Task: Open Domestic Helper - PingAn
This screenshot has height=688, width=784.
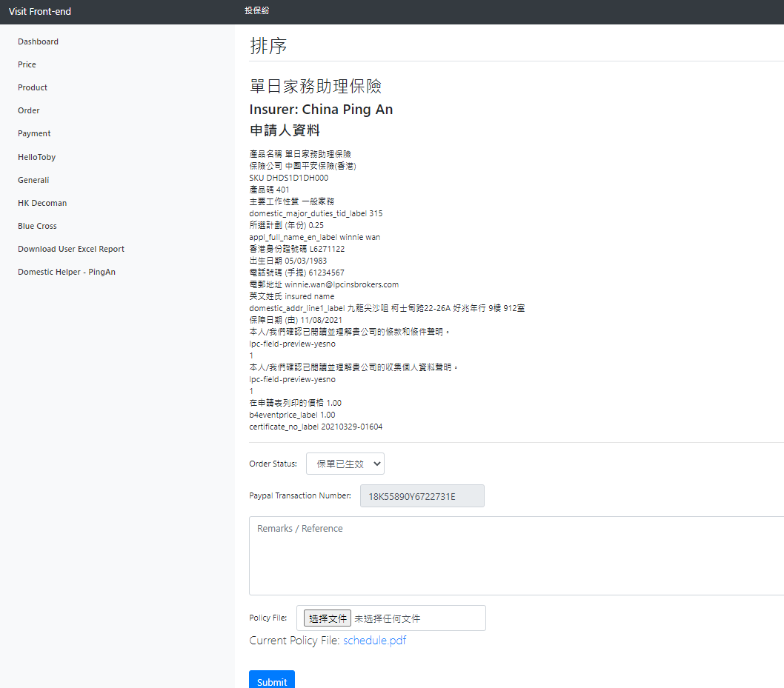Action: [67, 272]
